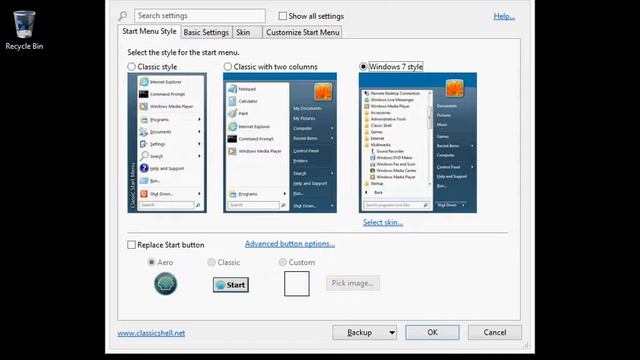Click the Classic style preview image
The height and width of the screenshot is (360, 640).
coord(167,143)
